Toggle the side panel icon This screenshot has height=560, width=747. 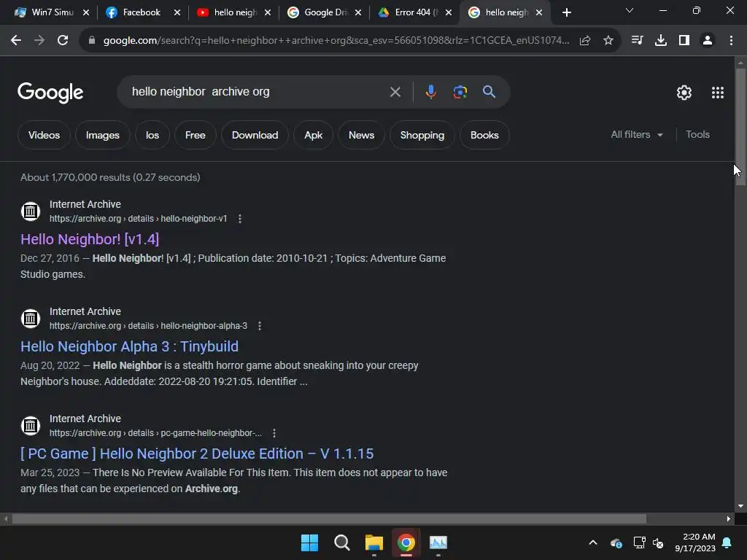click(x=684, y=41)
